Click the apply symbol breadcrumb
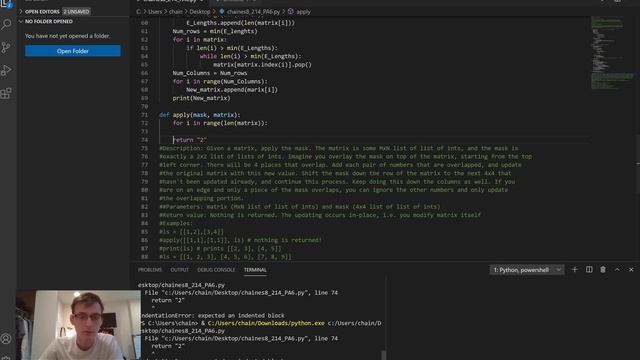 [x=303, y=12]
